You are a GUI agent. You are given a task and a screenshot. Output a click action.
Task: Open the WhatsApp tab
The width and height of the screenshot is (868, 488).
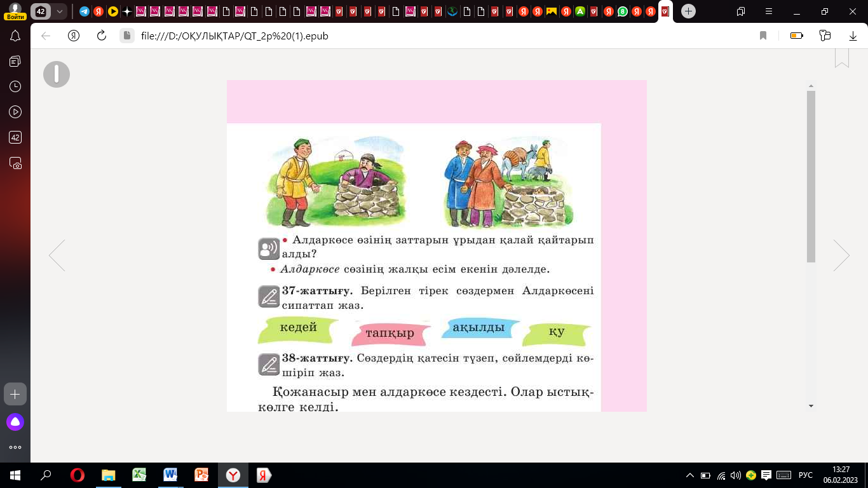click(623, 11)
